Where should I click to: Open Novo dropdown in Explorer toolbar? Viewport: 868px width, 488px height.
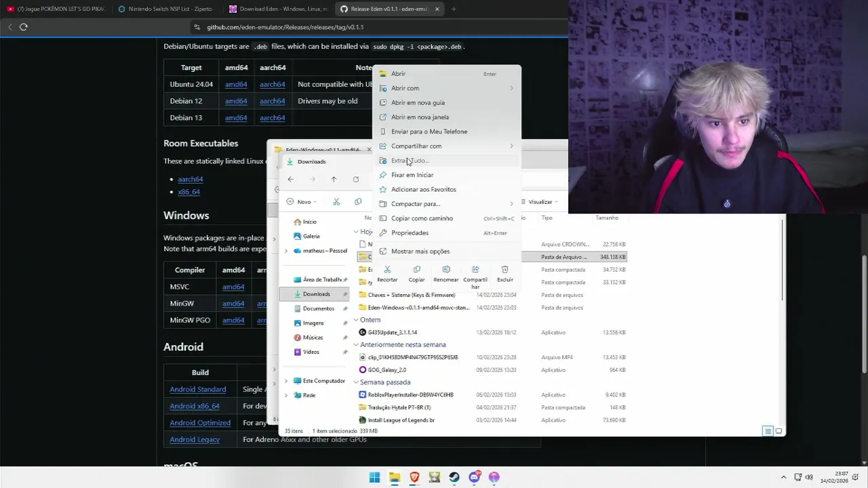(302, 201)
